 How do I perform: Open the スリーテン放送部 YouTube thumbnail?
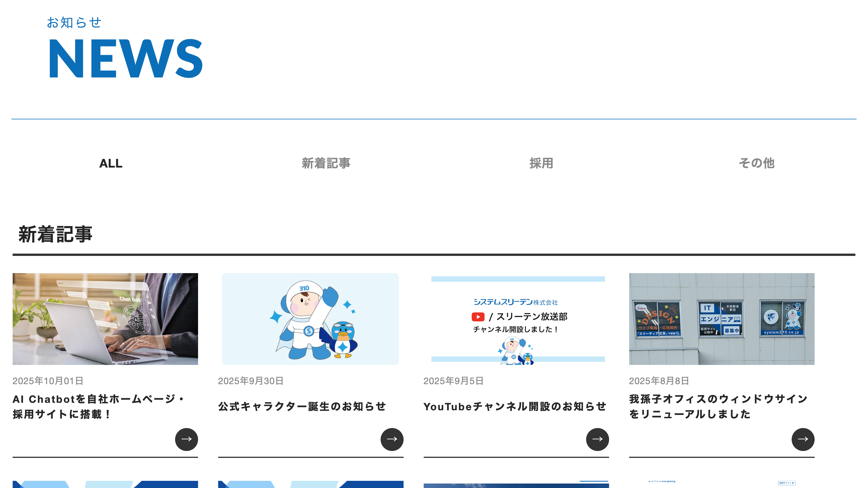coord(518,319)
